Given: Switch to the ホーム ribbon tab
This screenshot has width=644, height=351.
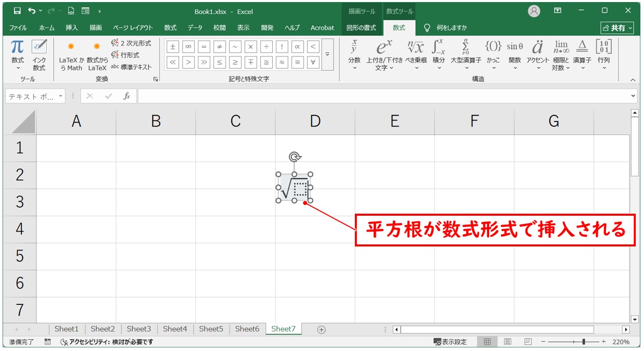Looking at the screenshot, I should point(47,28).
